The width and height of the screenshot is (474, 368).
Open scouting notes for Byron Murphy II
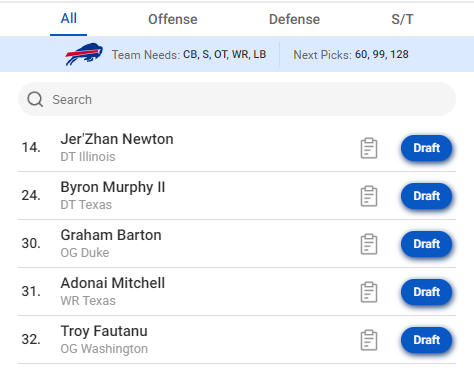[369, 196]
